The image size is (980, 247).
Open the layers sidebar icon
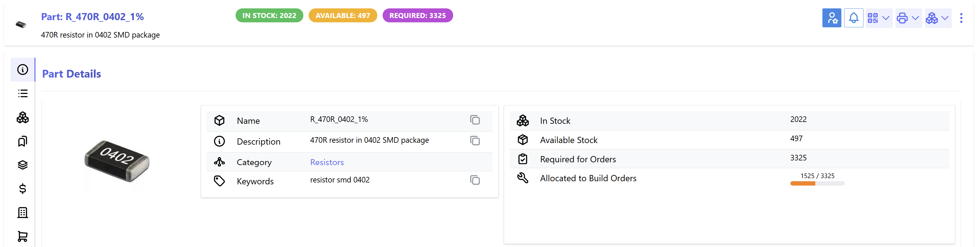pos(23,165)
